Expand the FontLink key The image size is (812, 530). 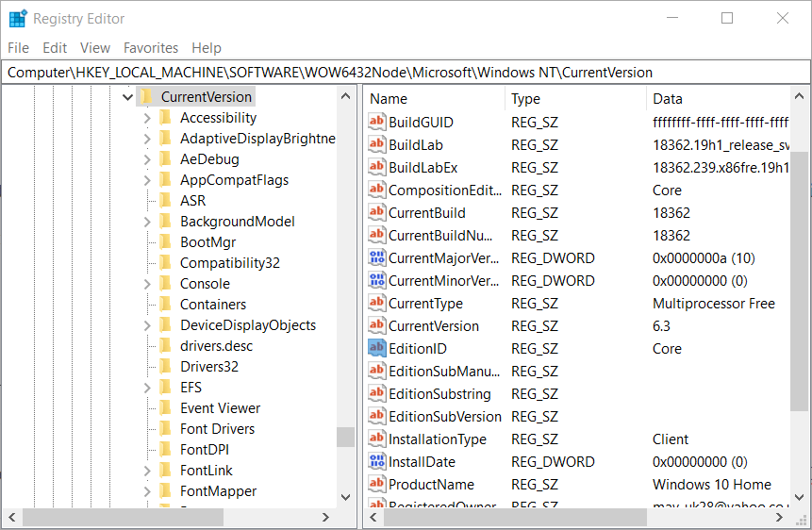point(147,471)
